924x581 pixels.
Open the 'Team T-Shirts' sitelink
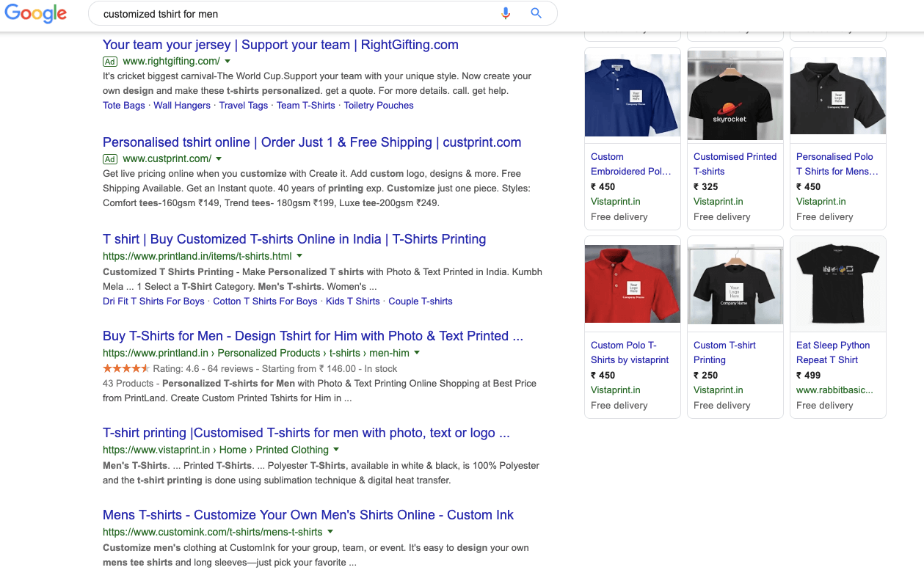click(306, 106)
